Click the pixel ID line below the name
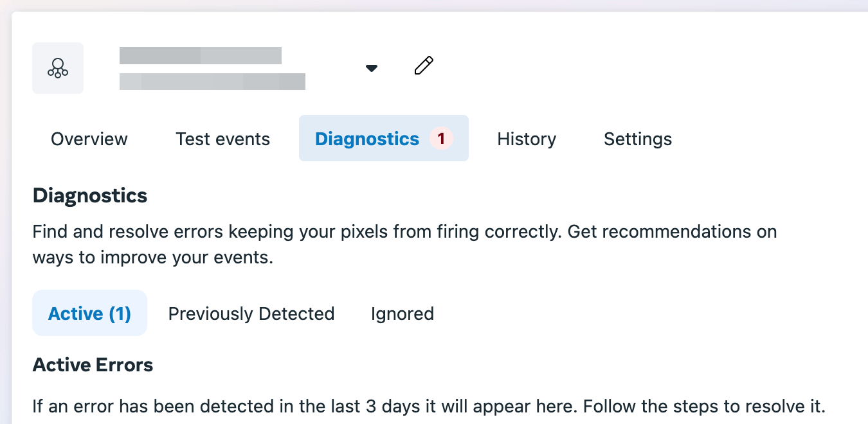The width and height of the screenshot is (868, 424). [x=212, y=81]
